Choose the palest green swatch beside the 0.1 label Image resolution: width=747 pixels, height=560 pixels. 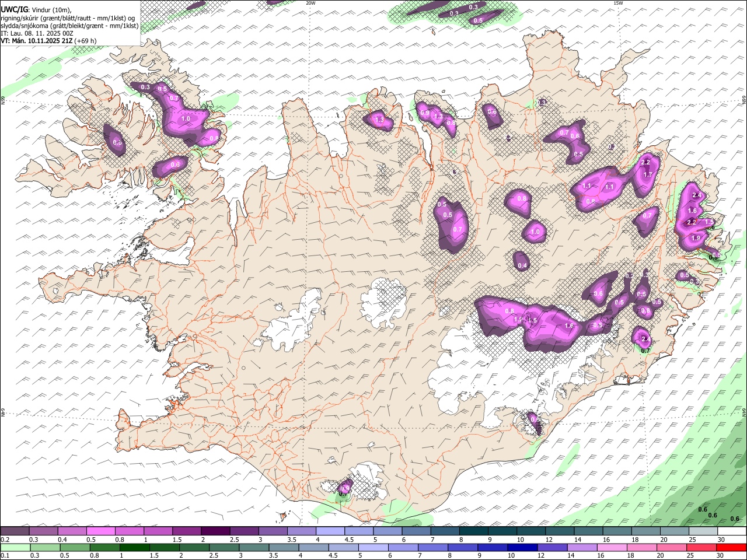[x=15, y=548]
